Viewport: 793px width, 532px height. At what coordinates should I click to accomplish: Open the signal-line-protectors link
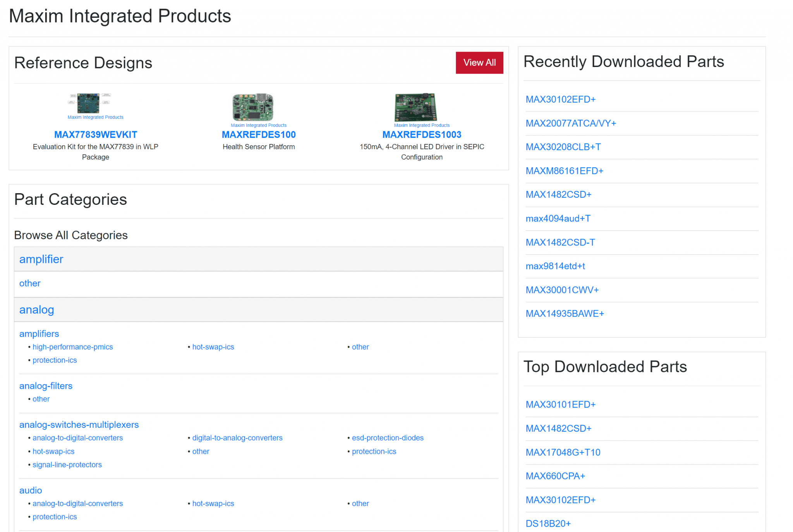click(67, 464)
